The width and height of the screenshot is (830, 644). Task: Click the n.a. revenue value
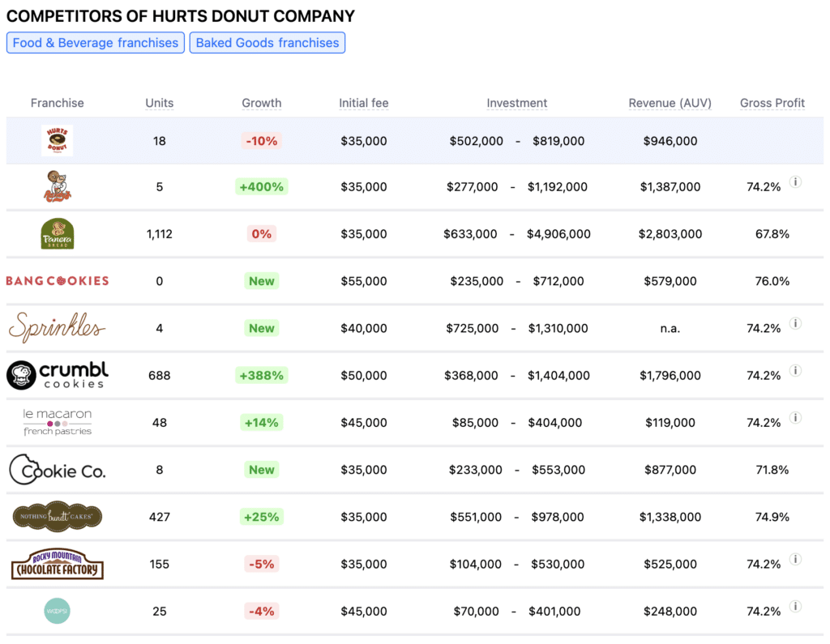pyautogui.click(x=670, y=328)
